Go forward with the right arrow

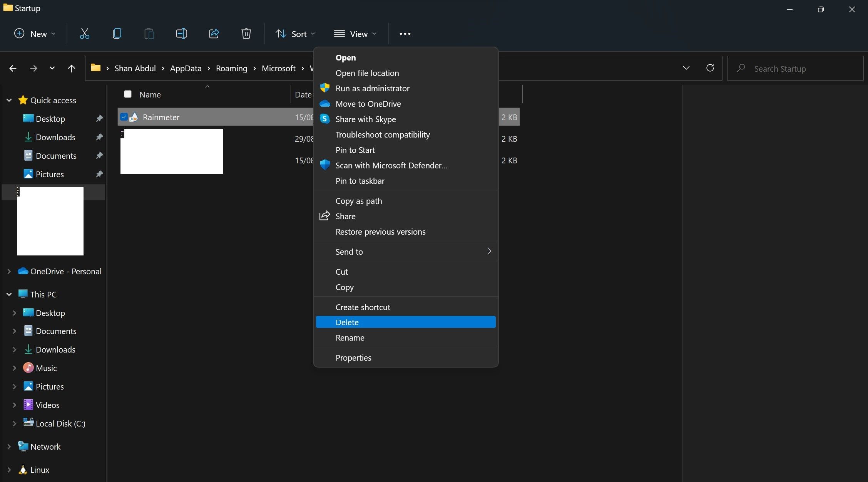click(33, 69)
